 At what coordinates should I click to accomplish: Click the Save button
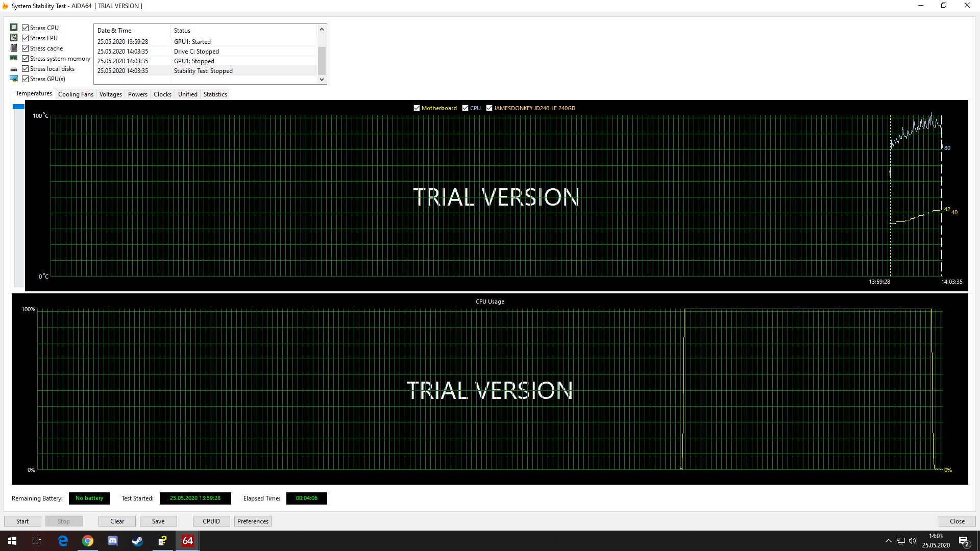158,521
